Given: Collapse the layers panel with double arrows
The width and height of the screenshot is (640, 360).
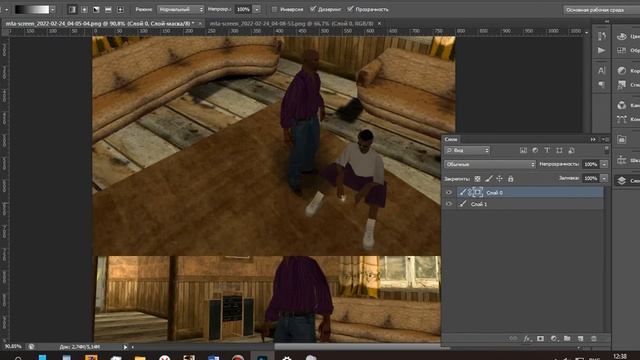Looking at the screenshot, I should coord(593,139).
